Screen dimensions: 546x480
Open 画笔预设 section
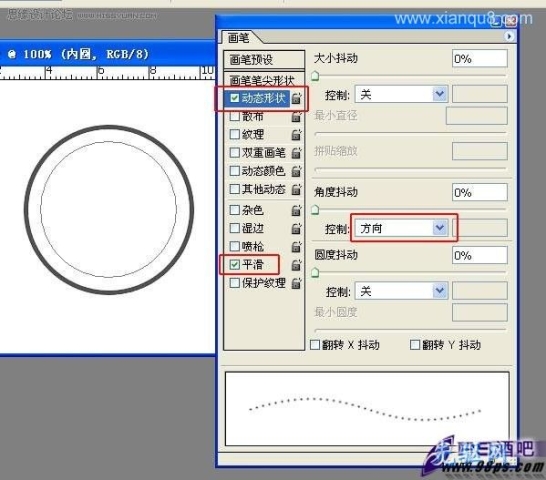pyautogui.click(x=264, y=60)
